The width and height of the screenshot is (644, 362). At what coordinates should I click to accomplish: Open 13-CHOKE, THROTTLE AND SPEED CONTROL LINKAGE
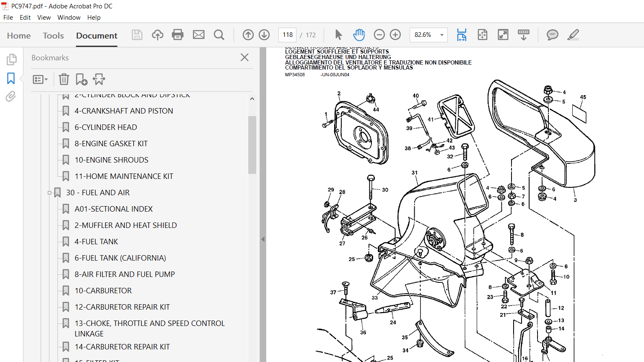[x=150, y=328]
